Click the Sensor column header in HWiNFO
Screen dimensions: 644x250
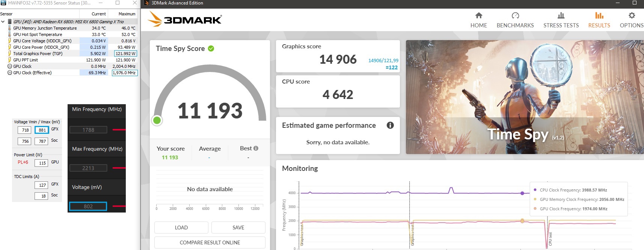tap(6, 14)
